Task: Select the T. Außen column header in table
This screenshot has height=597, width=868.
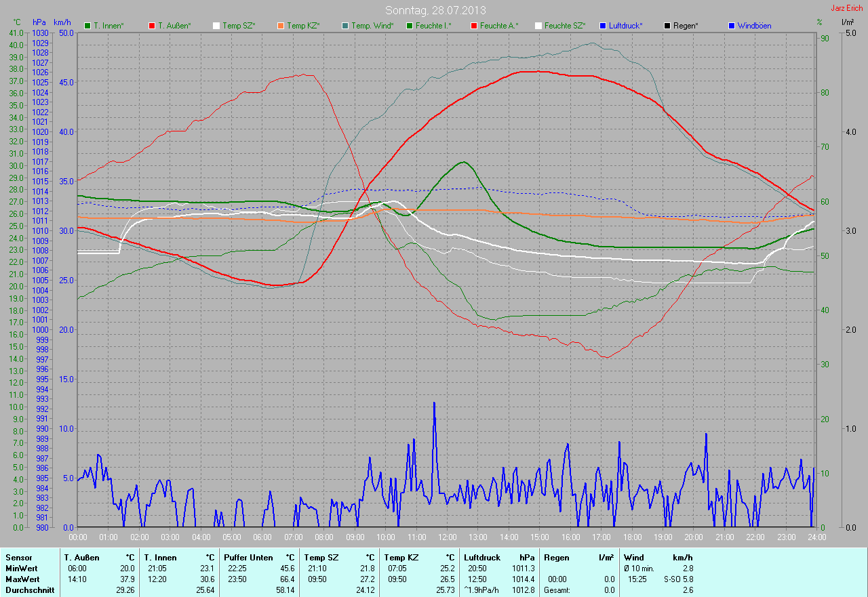Action: pyautogui.click(x=81, y=557)
